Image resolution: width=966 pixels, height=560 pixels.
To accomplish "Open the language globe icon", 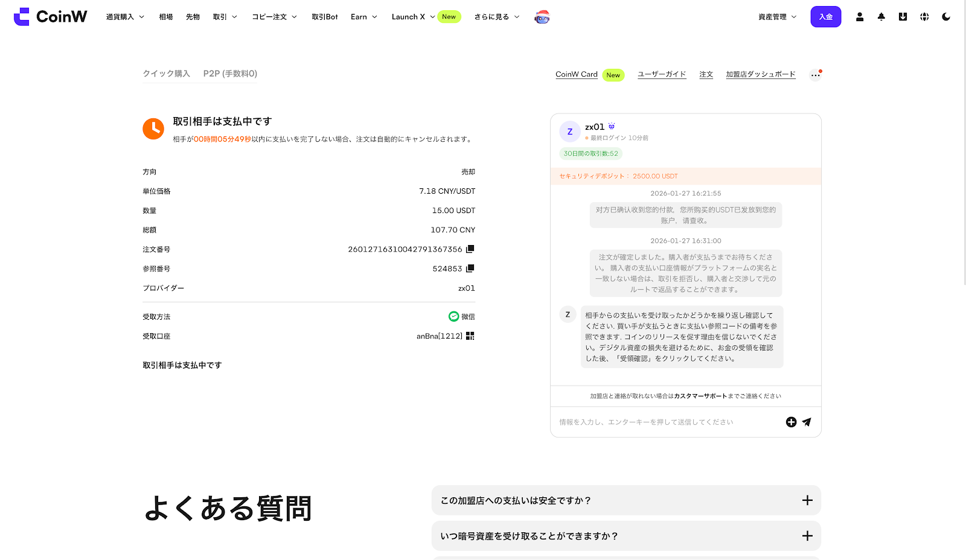I will (x=924, y=17).
